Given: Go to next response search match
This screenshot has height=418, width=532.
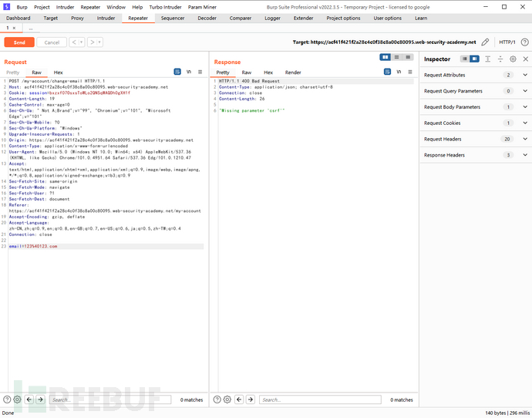Looking at the screenshot, I should click(x=251, y=399).
